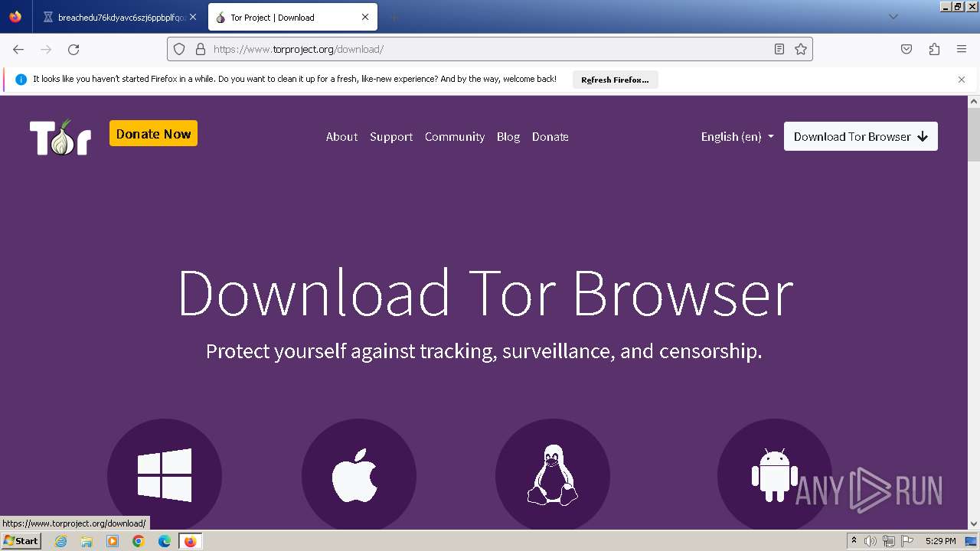The width and height of the screenshot is (980, 551).
Task: Open Firefox application hamburger menu
Action: point(962,49)
